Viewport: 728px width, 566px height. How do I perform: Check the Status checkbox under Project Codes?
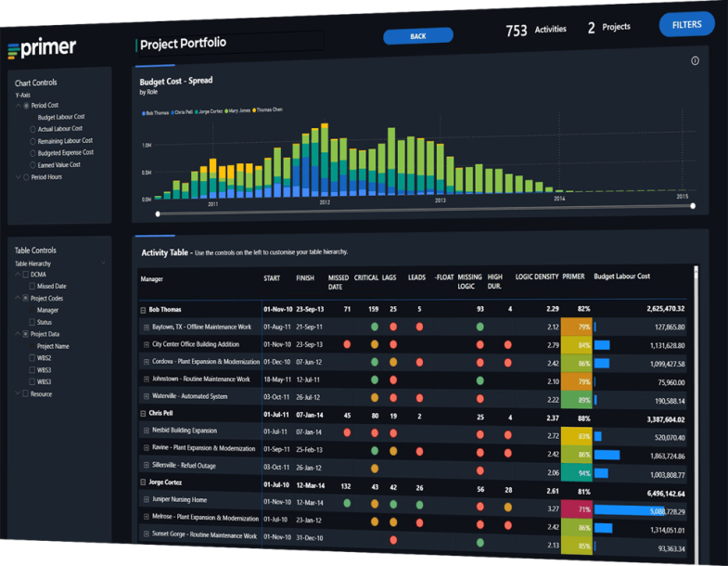[x=32, y=322]
